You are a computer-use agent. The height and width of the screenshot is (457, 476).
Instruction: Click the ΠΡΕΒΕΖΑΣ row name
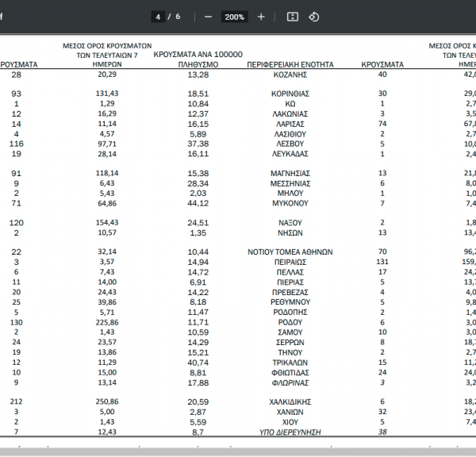(x=290, y=293)
